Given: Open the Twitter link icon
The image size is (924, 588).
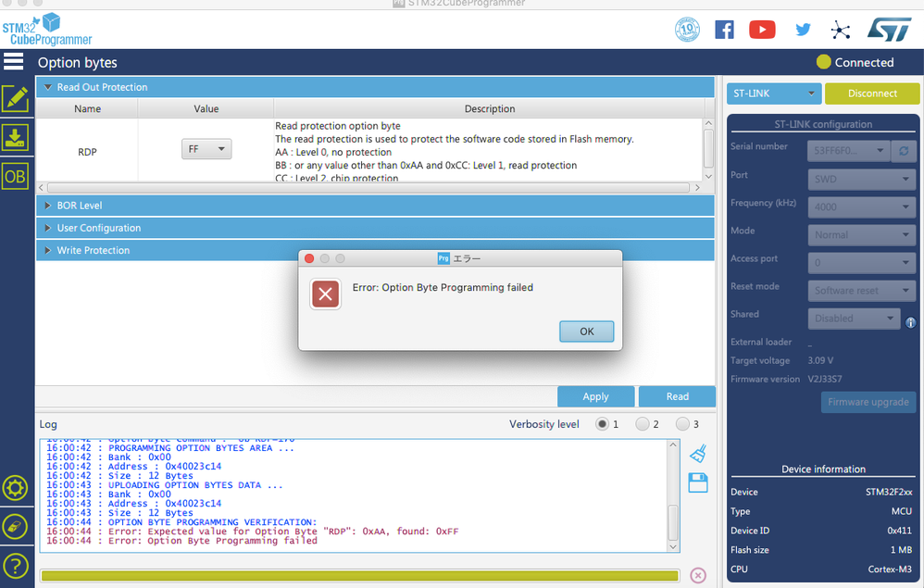Looking at the screenshot, I should [x=803, y=30].
